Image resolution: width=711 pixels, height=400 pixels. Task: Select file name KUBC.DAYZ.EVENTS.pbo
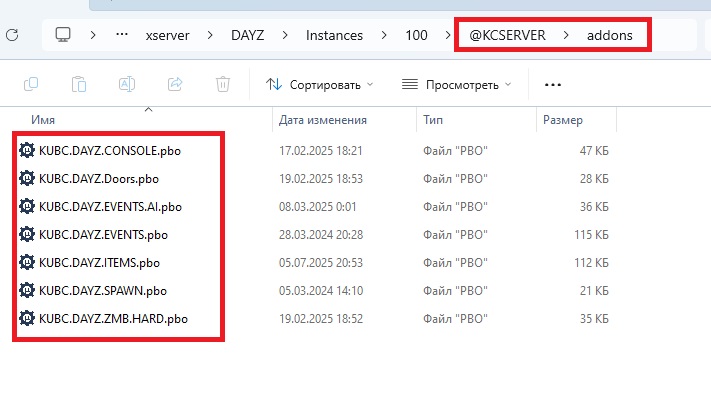103,235
